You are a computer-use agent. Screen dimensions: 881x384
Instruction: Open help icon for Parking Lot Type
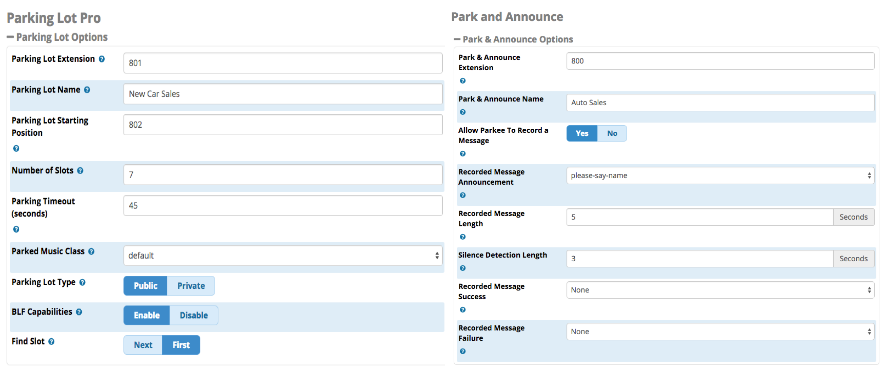pos(82,282)
